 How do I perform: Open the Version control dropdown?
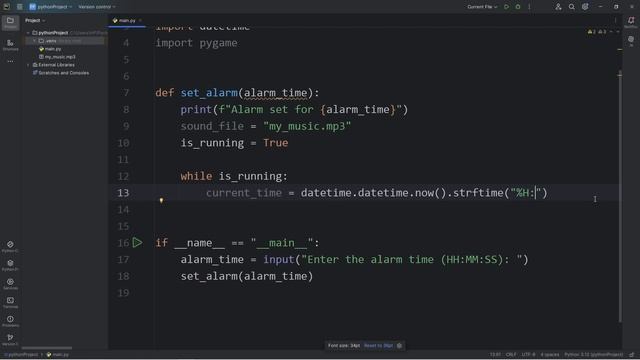pos(97,7)
